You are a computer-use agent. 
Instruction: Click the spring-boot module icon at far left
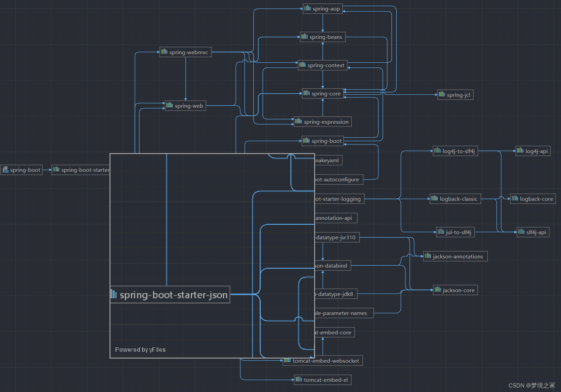[5, 169]
